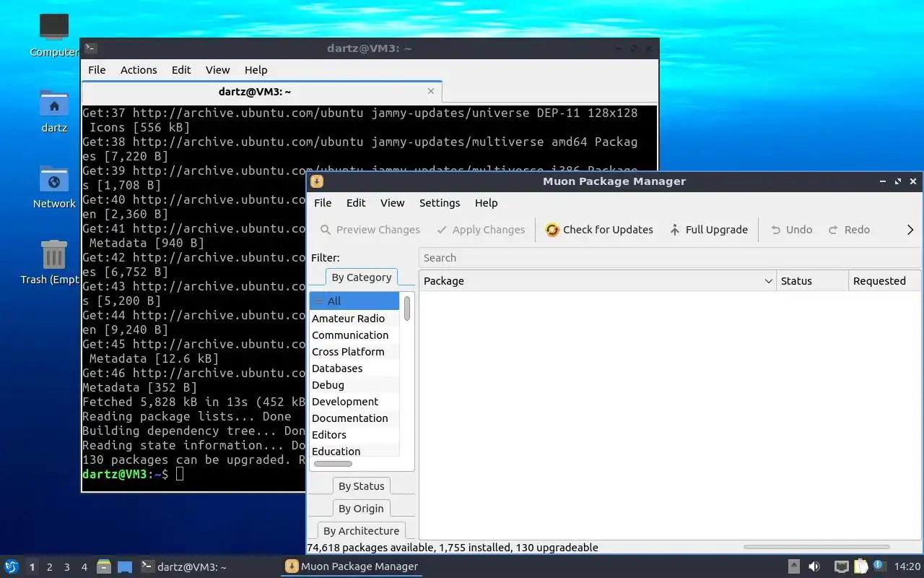Open the terminal Edit menu
The image size is (924, 578).
[181, 70]
